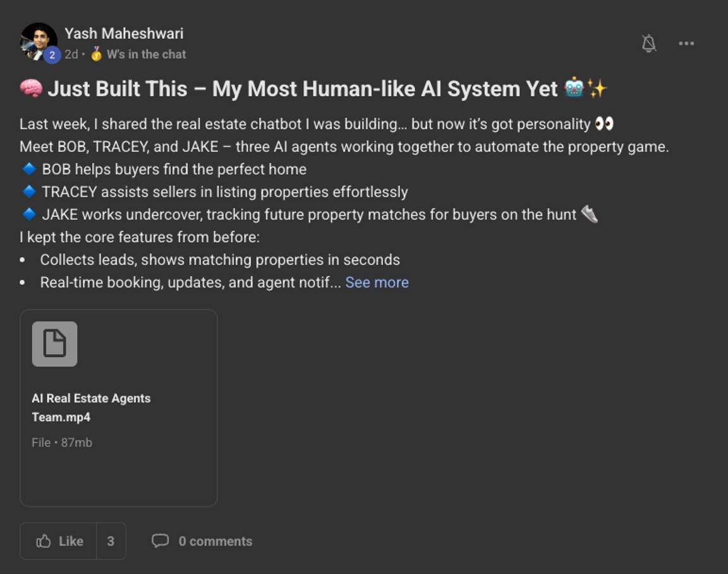Click the speech bubble comment icon
Image resolution: width=728 pixels, height=574 pixels.
click(x=160, y=540)
